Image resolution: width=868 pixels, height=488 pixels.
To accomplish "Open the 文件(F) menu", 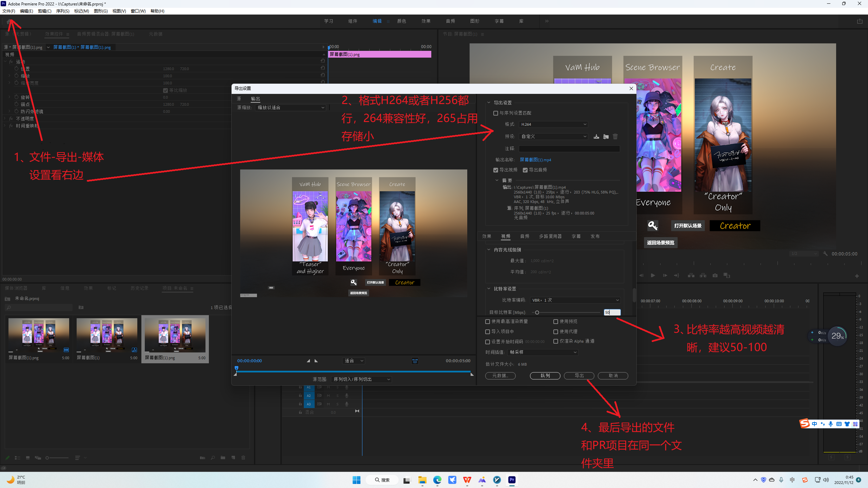I will 9,11.
